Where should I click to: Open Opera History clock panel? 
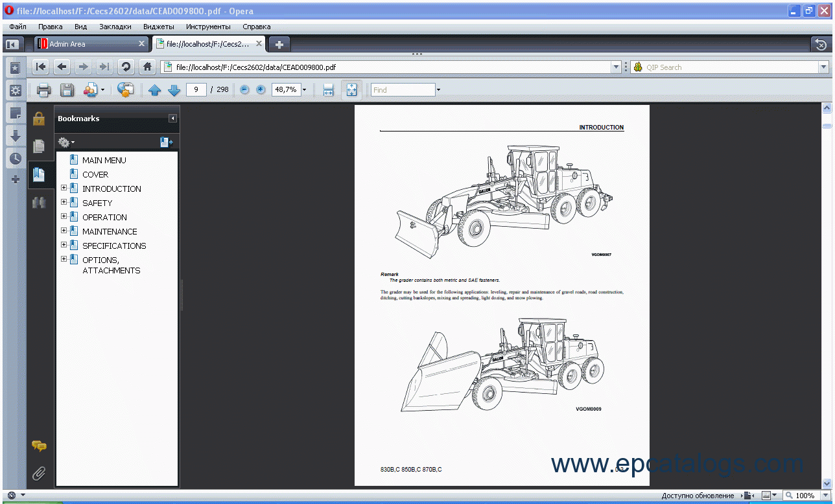coord(16,158)
